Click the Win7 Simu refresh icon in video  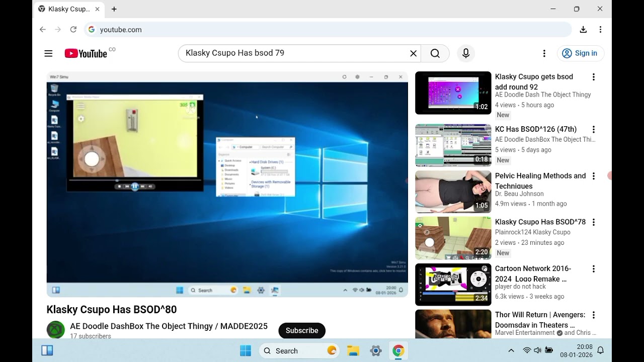point(344,77)
